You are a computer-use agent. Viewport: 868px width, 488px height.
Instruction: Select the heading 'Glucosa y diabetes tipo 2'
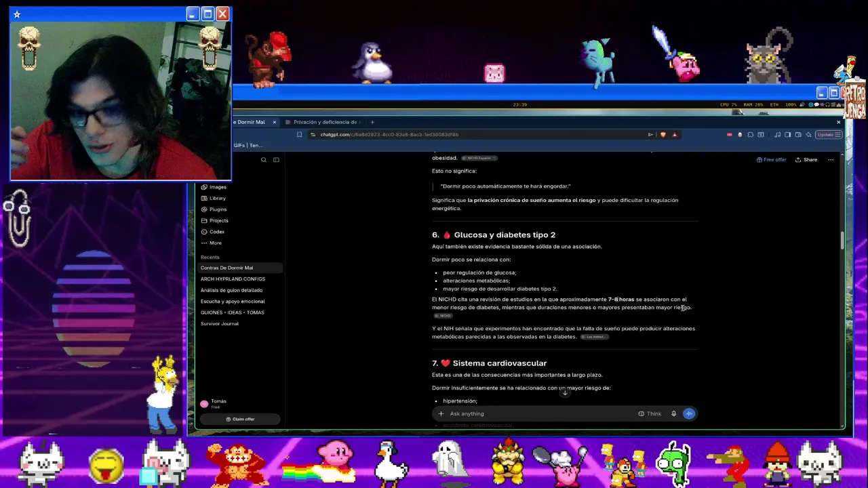tap(505, 235)
